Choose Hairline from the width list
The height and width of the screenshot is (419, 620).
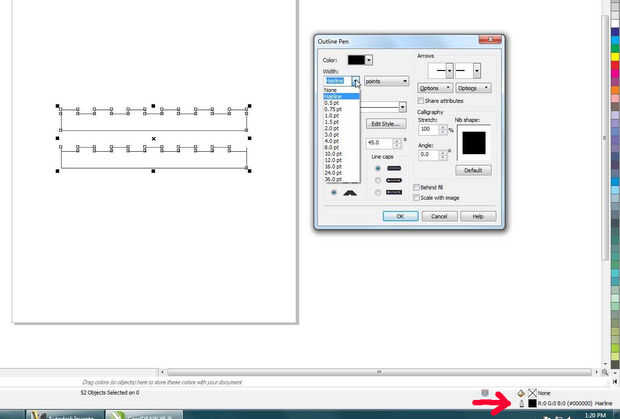point(342,96)
